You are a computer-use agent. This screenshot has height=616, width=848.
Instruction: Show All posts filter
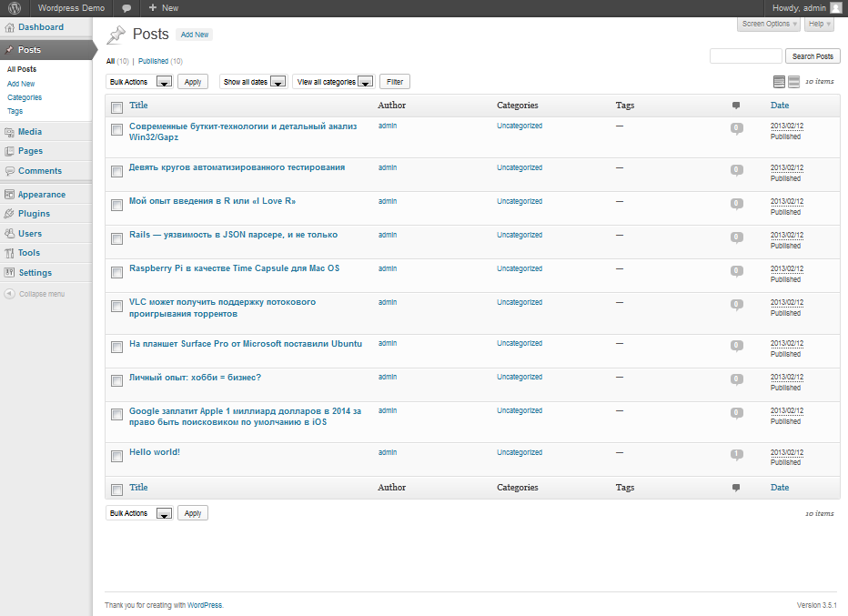coord(110,61)
